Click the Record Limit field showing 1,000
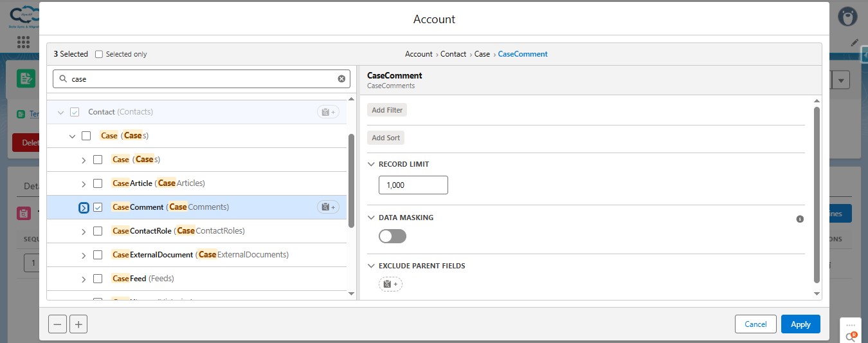The height and width of the screenshot is (343, 868). [413, 185]
